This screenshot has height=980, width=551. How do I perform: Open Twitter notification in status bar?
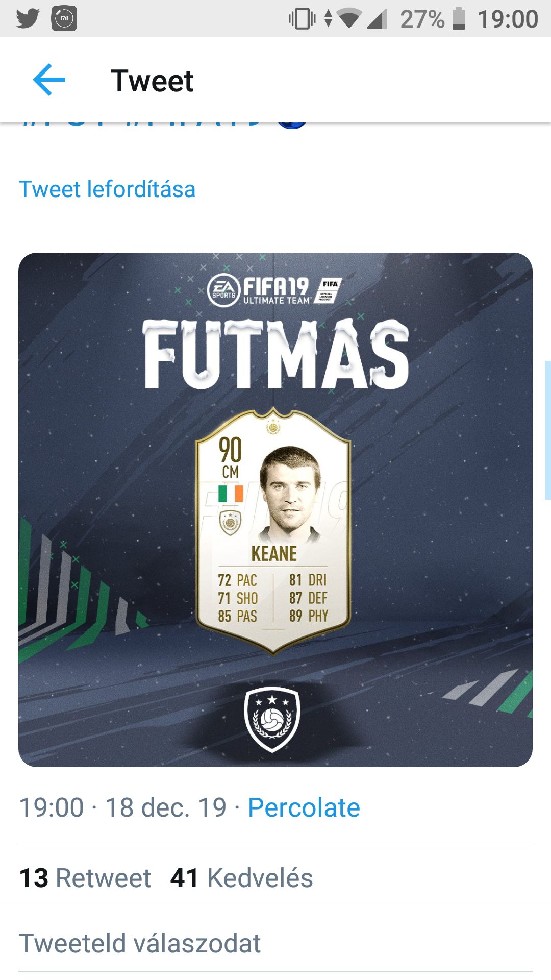click(28, 19)
